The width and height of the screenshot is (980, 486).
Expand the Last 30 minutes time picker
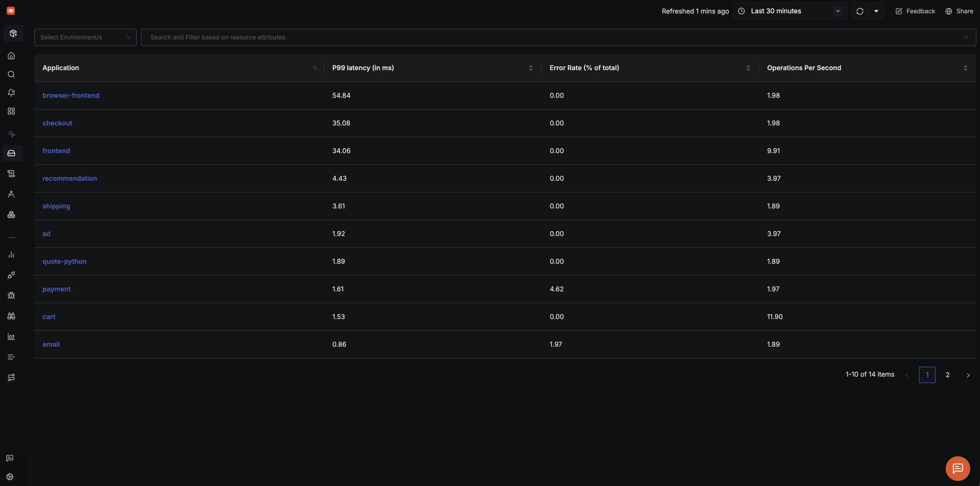click(x=790, y=11)
